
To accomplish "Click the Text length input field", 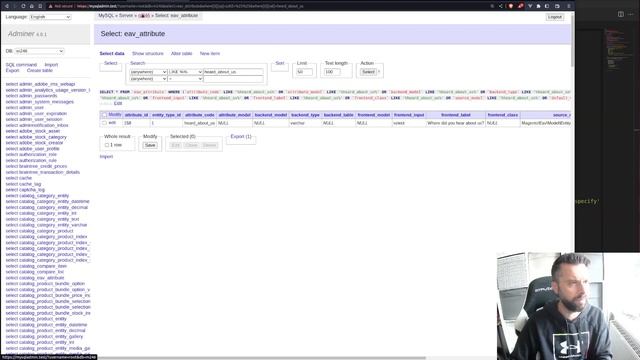I will (332, 72).
